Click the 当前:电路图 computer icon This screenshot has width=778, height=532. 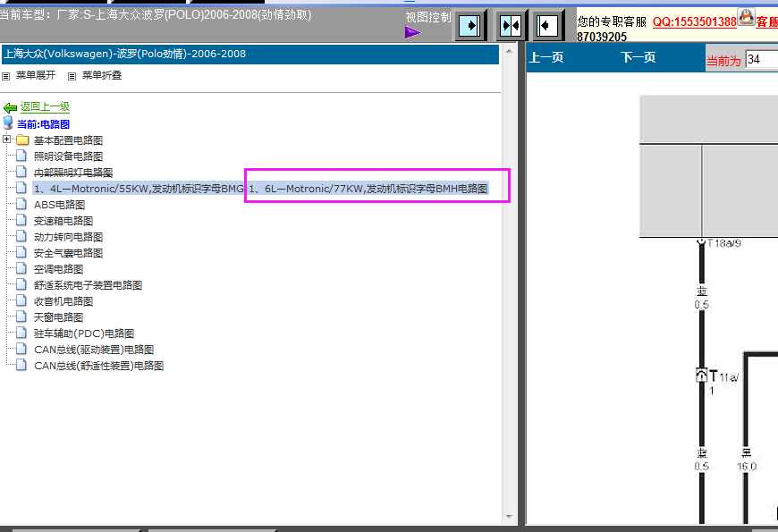[8, 123]
